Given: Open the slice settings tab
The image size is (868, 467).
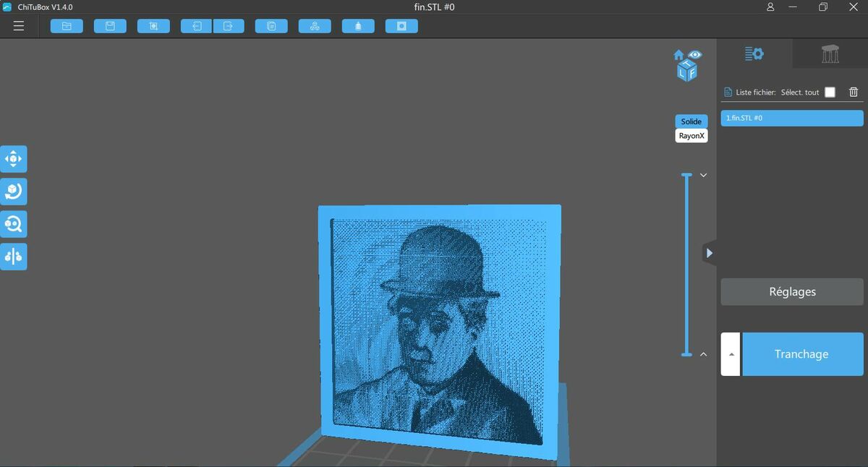Looking at the screenshot, I should (x=754, y=53).
